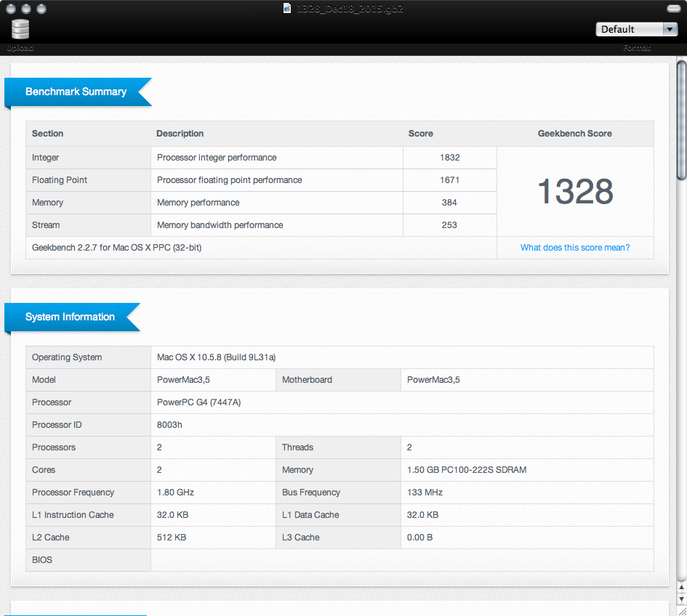Click 'Memory bandwidth performance' description

pos(220,225)
